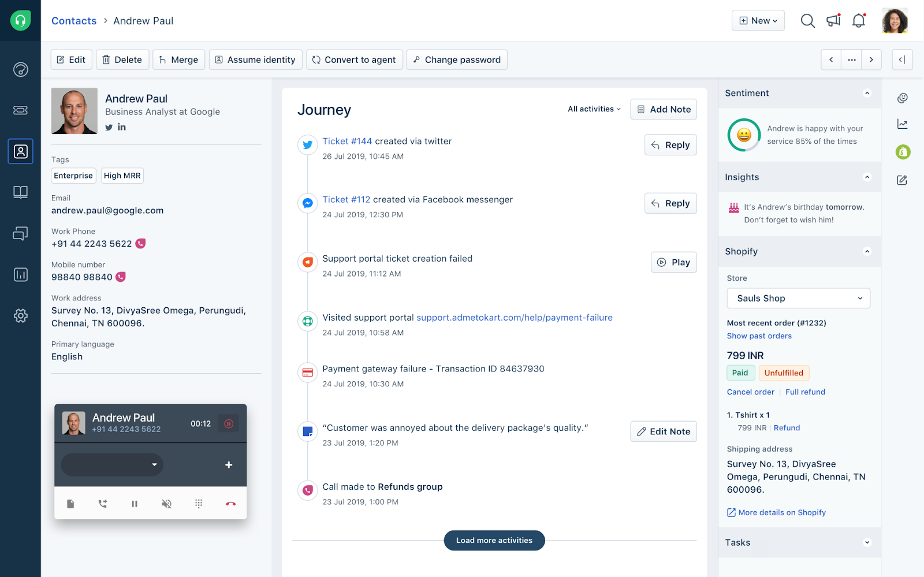Expand the Tasks section

[866, 542]
